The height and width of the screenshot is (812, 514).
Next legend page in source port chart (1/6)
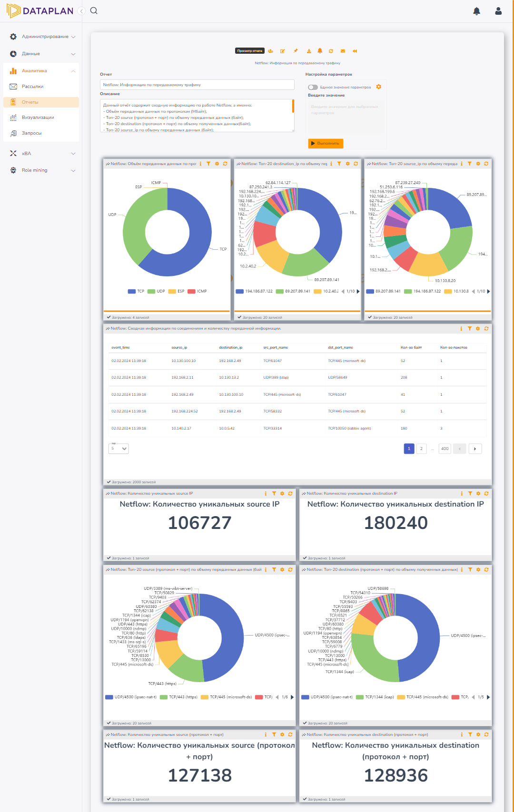tap(292, 697)
